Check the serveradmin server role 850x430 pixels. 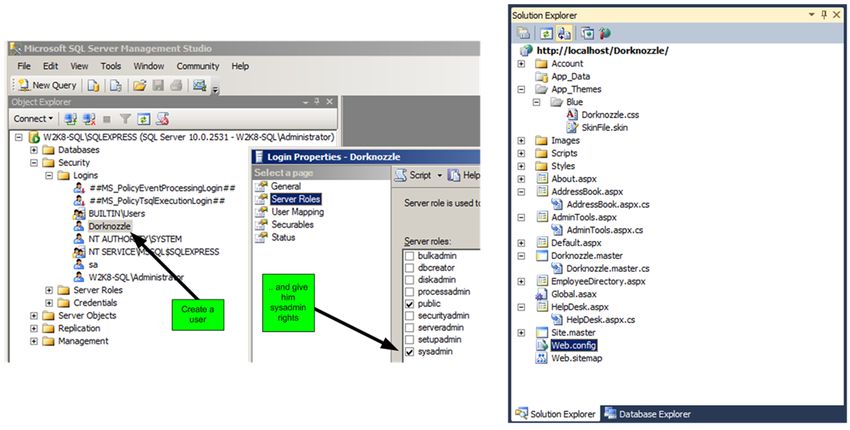(x=410, y=328)
